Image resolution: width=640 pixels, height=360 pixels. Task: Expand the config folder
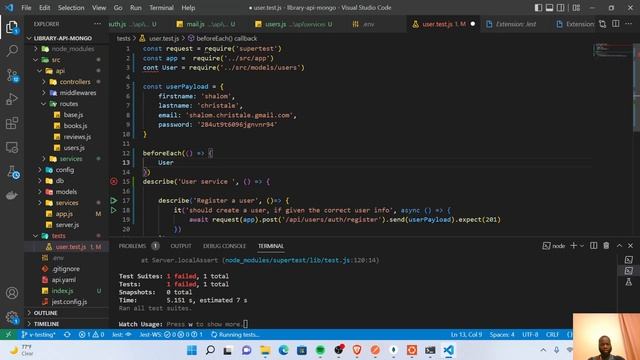pyautogui.click(x=40, y=170)
